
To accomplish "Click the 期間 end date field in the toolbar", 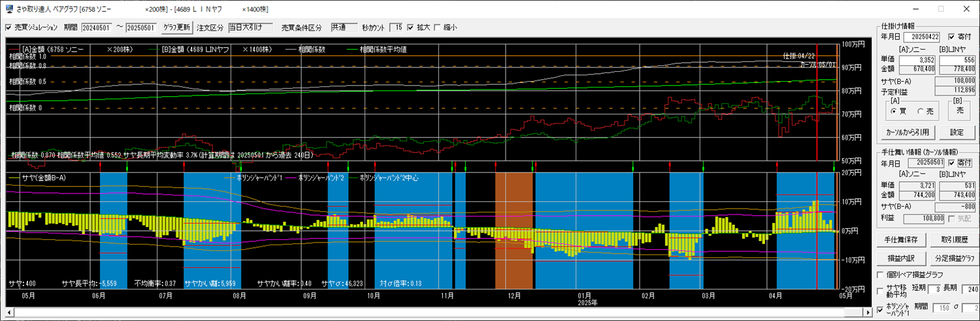I will [141, 27].
